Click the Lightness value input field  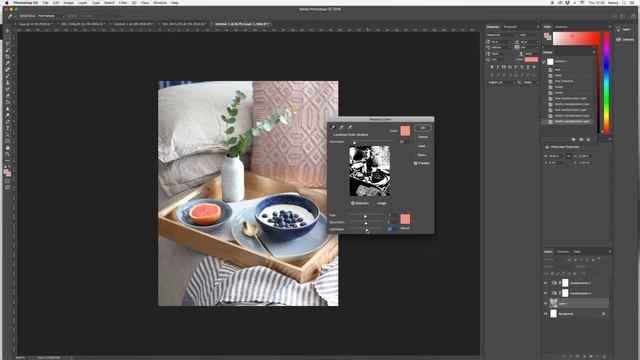point(392,229)
